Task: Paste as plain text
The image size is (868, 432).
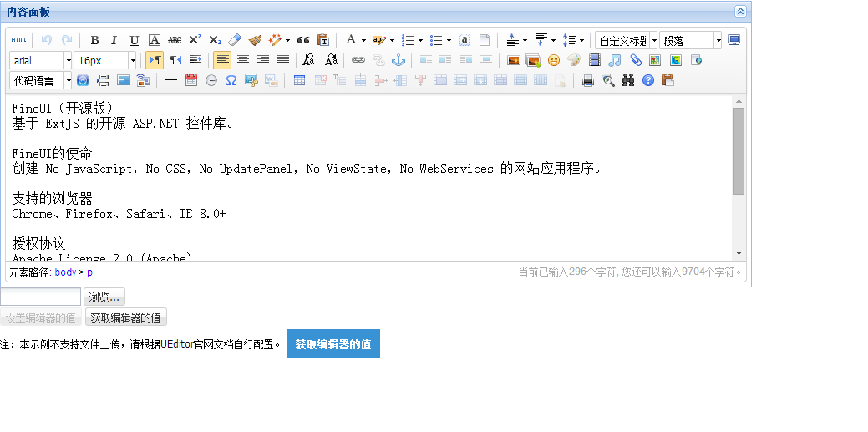Action: 323,40
